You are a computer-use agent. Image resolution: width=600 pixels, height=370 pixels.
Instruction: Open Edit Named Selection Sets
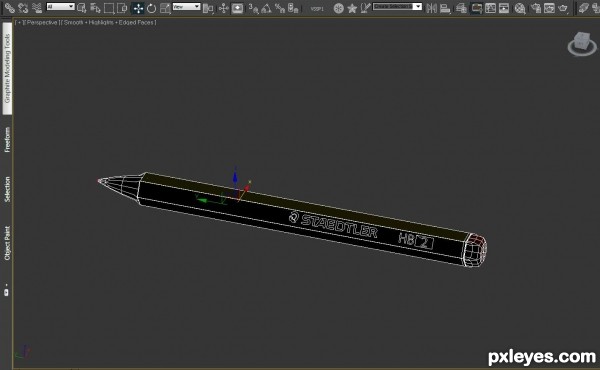coord(365,8)
